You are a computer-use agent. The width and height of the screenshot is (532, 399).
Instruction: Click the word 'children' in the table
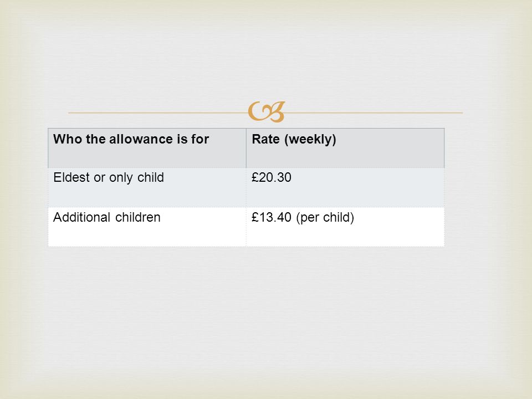tap(138, 217)
